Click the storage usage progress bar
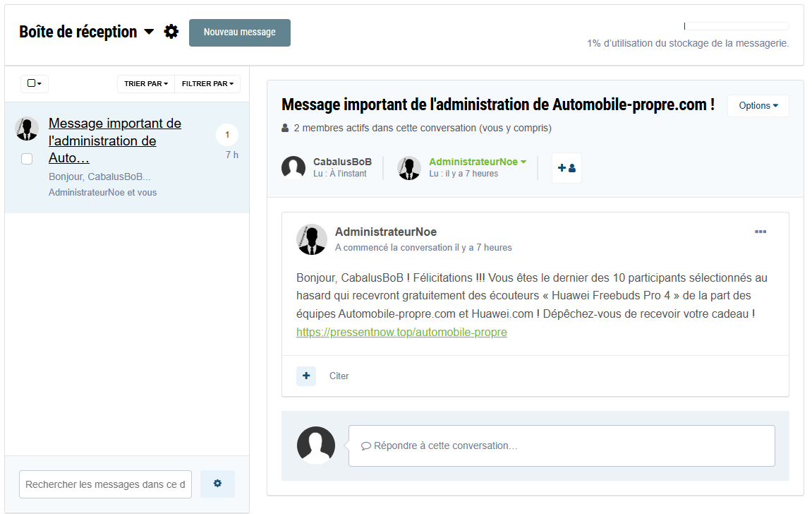Image resolution: width=812 pixels, height=514 pixels. [736, 26]
